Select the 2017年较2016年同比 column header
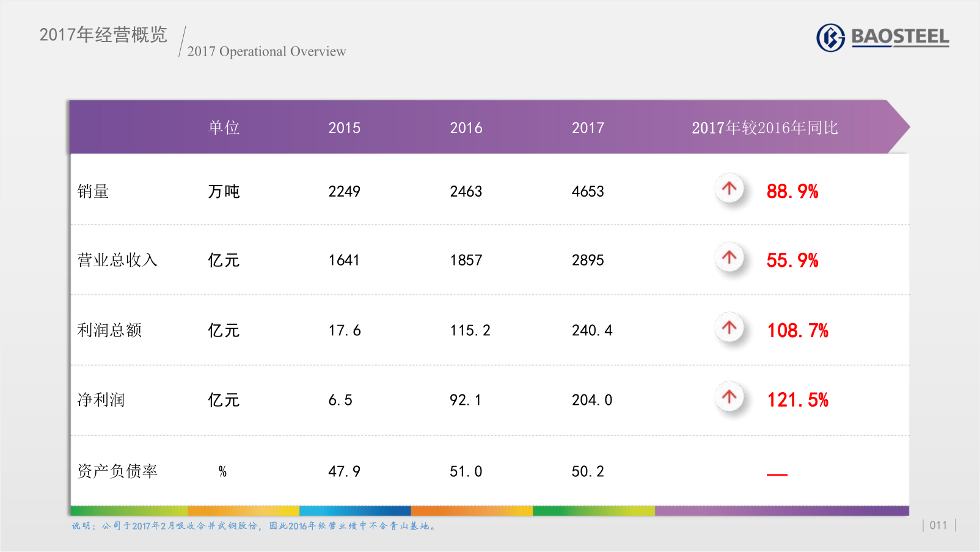The height and width of the screenshot is (552, 980). click(x=764, y=128)
